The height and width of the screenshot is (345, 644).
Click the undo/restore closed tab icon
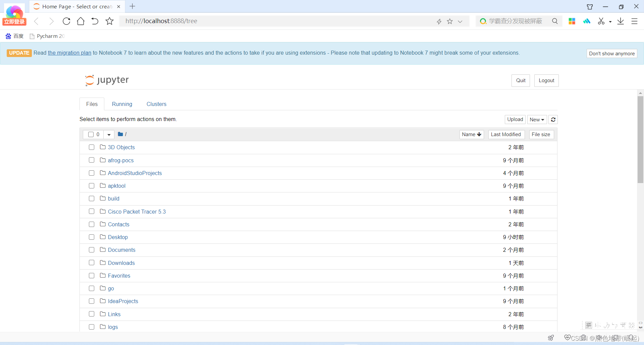95,21
